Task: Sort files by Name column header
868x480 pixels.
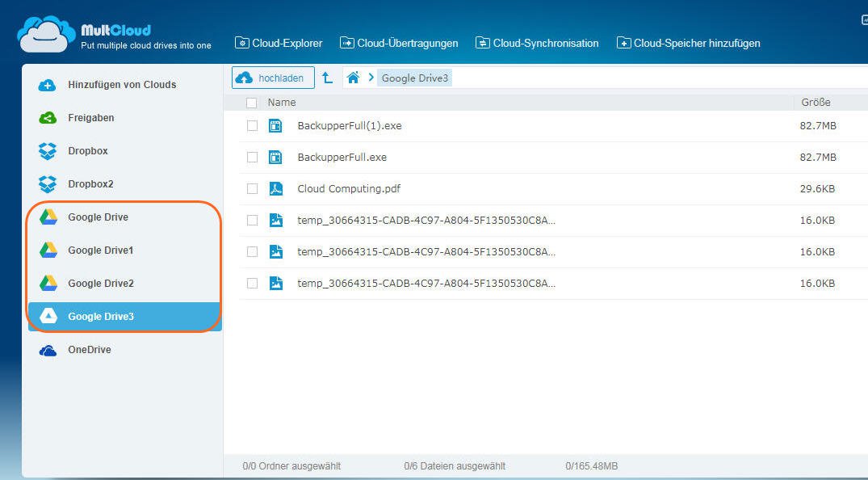Action: pyautogui.click(x=282, y=103)
